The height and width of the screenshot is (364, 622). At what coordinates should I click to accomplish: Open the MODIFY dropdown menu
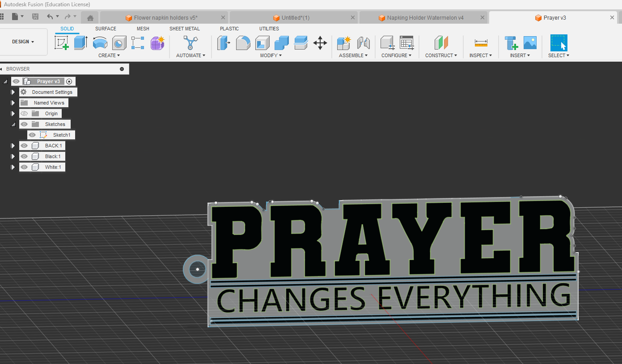pyautogui.click(x=271, y=55)
